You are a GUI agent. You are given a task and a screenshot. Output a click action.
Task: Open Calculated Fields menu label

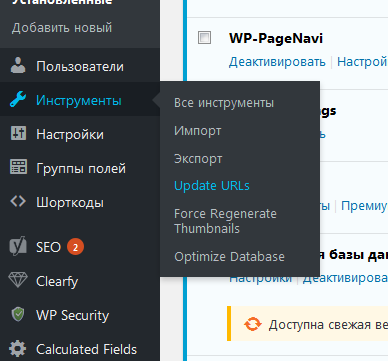86,349
